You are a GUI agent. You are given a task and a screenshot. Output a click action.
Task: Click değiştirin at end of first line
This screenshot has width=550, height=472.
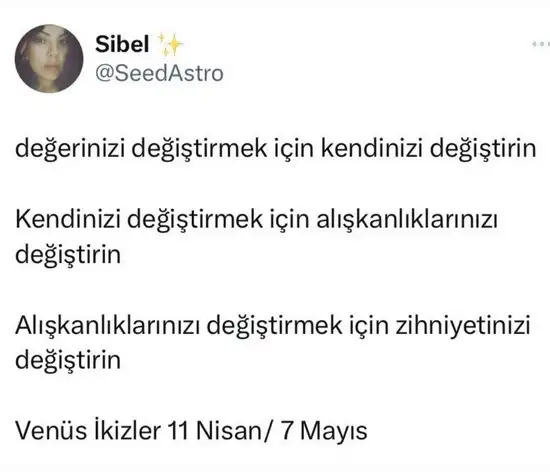click(x=483, y=149)
